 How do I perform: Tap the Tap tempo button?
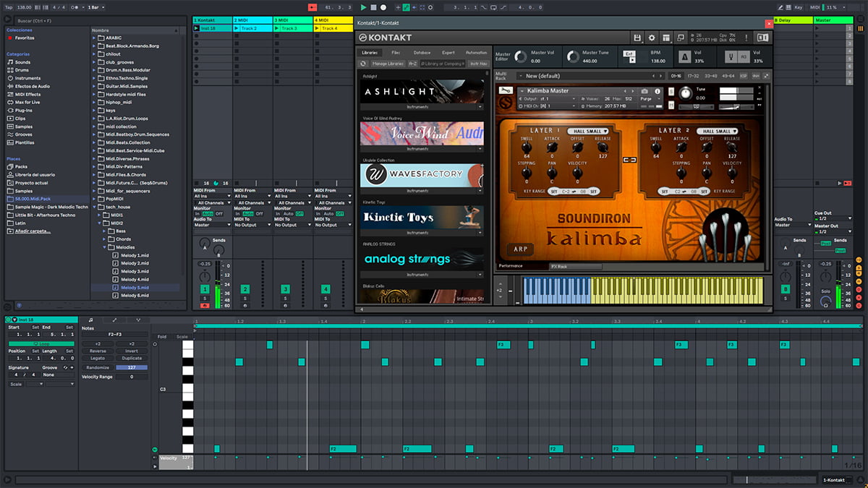[8, 7]
